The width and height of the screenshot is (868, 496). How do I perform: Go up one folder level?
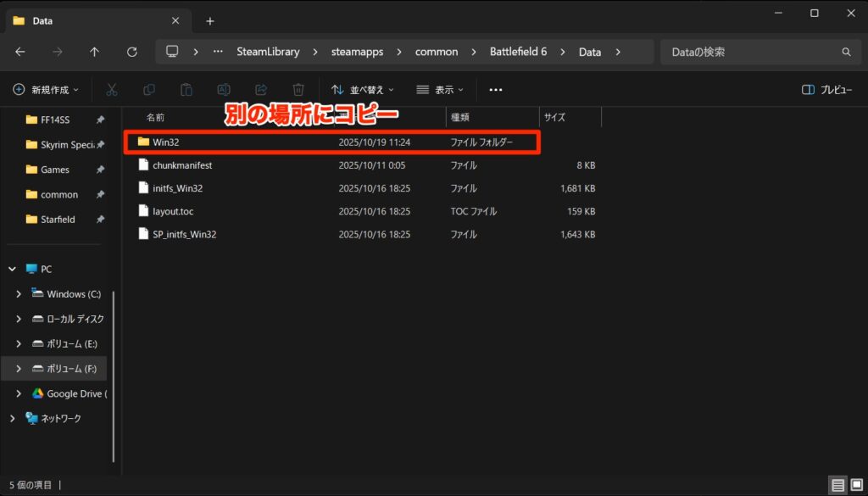94,52
